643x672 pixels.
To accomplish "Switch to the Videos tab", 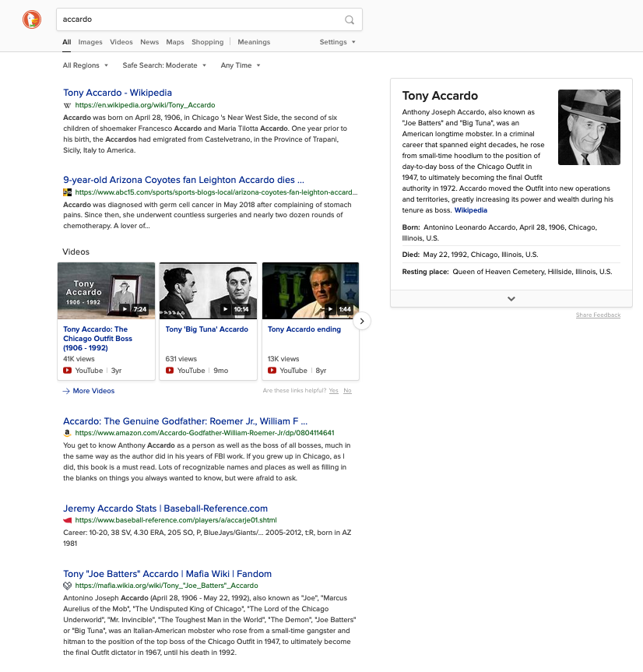I will click(x=121, y=42).
